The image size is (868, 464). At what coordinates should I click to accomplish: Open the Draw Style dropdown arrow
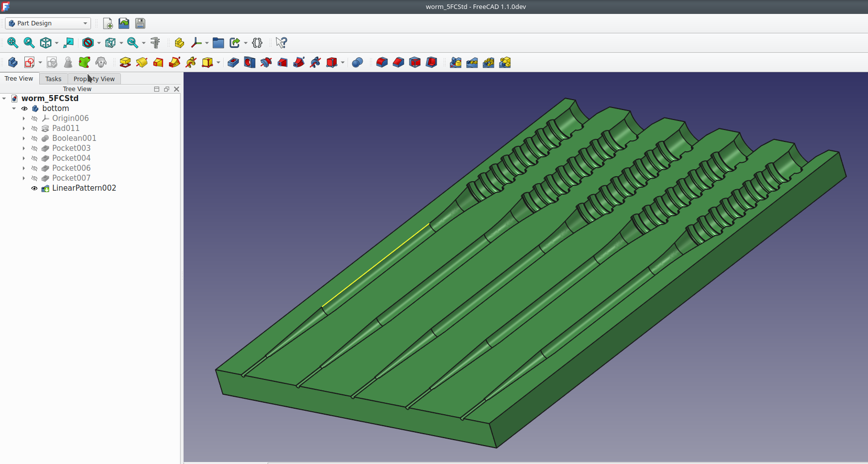tap(99, 43)
